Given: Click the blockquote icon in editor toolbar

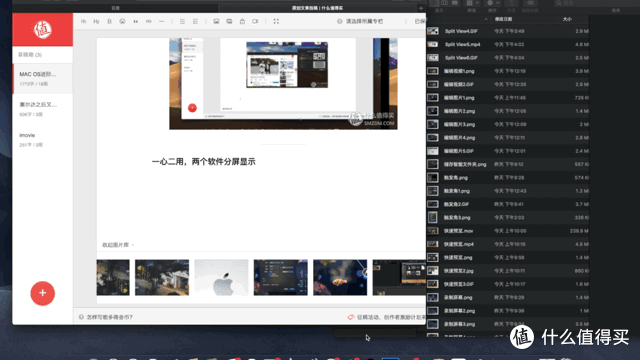Looking at the screenshot, I should 136,21.
